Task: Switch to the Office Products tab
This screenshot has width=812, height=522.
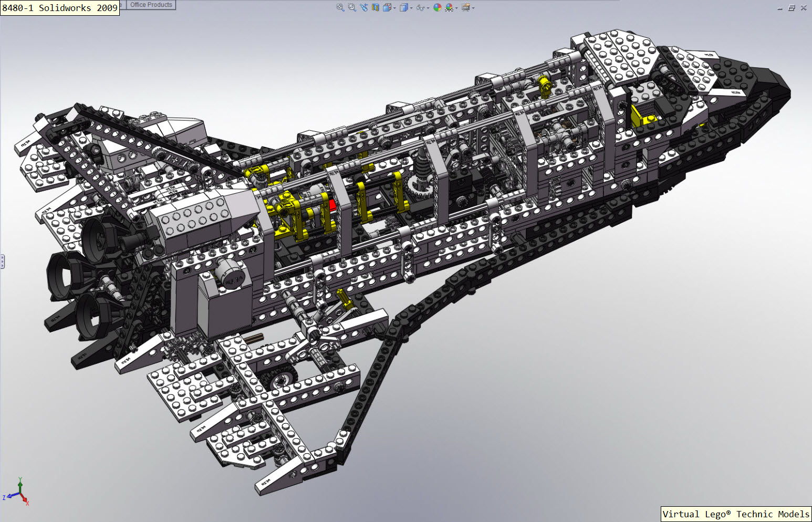Action: tap(151, 5)
